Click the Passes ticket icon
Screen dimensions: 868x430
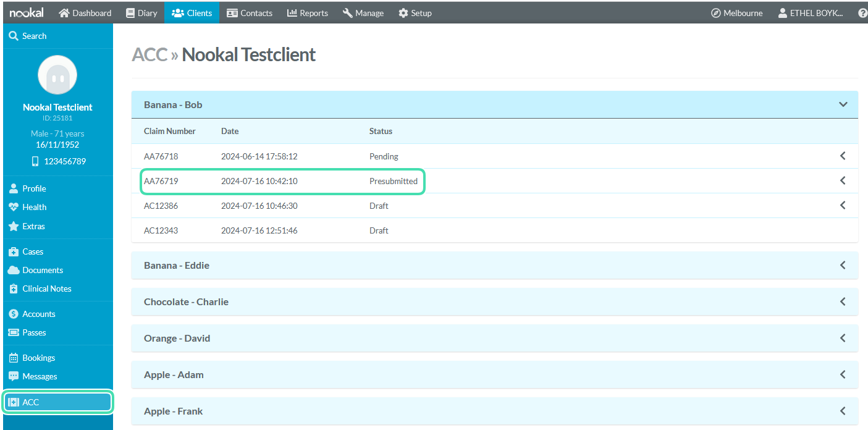14,332
